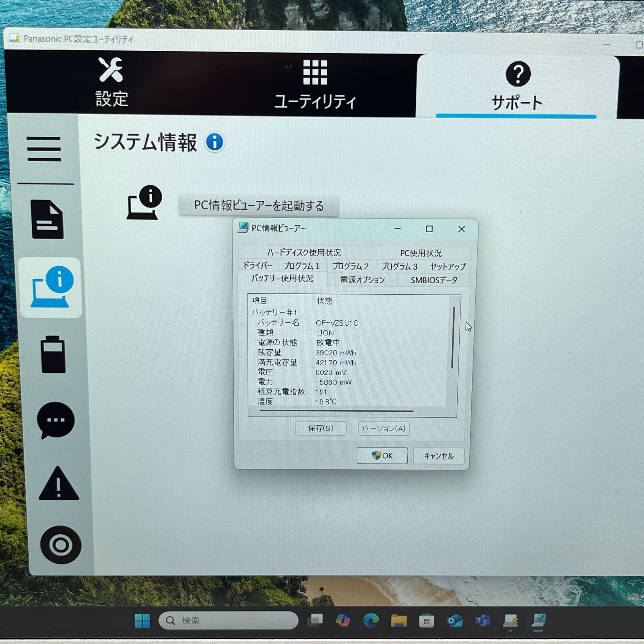This screenshot has height=644, width=644.
Task: Open the 電源オプション tab
Action: click(x=362, y=280)
